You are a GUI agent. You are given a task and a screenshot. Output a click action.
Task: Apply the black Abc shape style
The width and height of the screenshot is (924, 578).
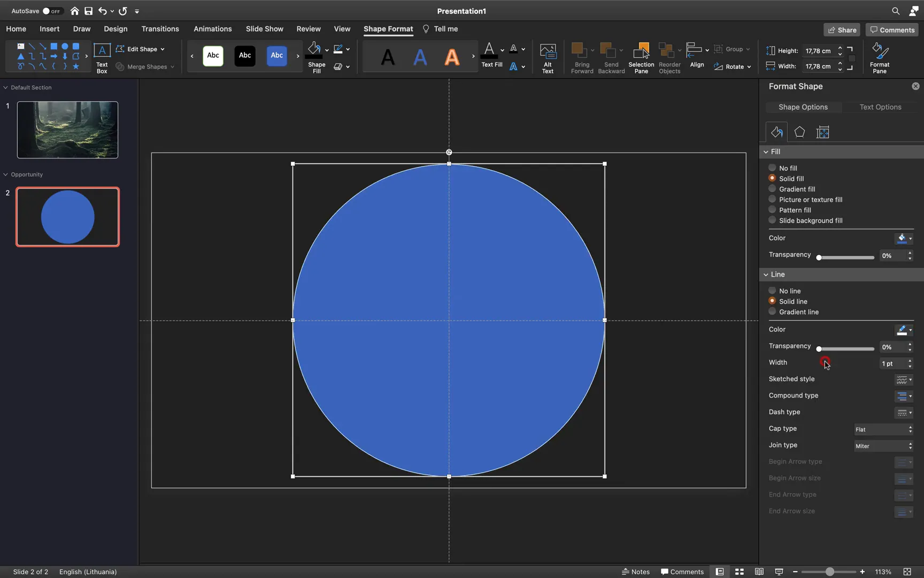pos(245,56)
